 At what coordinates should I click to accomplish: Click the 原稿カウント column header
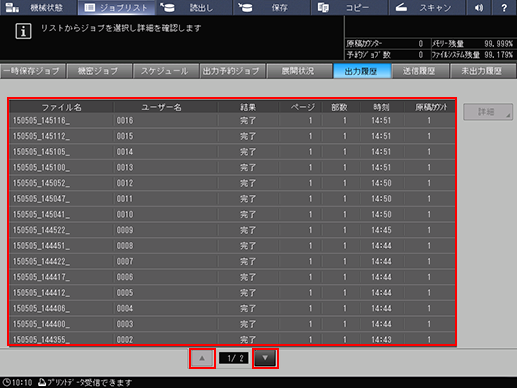tap(430, 107)
